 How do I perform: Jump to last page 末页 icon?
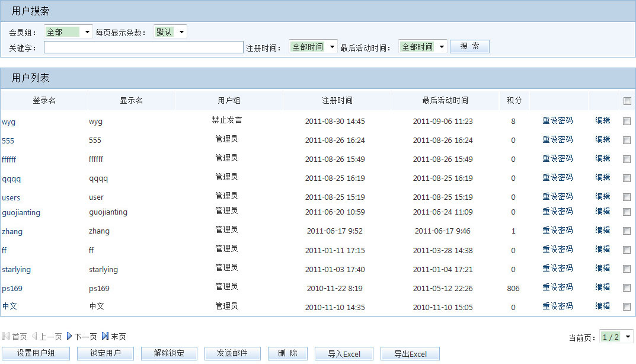[105, 336]
